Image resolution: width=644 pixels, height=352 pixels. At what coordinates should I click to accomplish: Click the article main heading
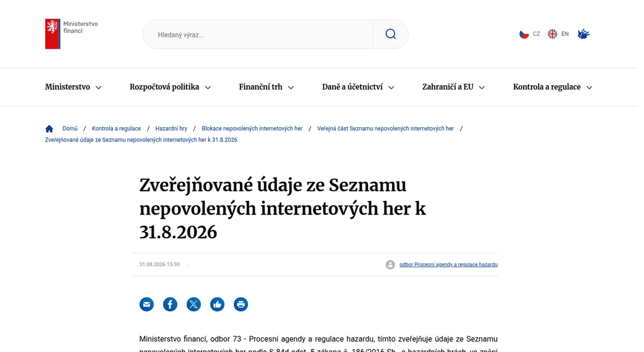[283, 209]
